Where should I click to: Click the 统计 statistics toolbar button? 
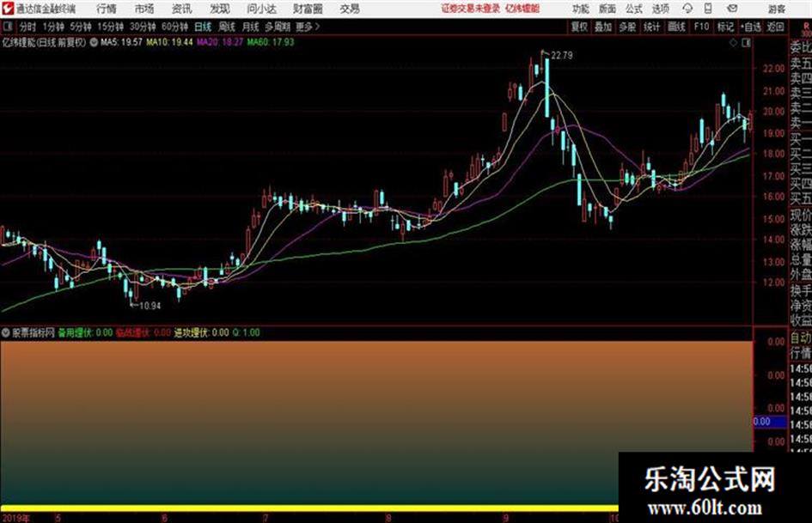click(x=651, y=27)
